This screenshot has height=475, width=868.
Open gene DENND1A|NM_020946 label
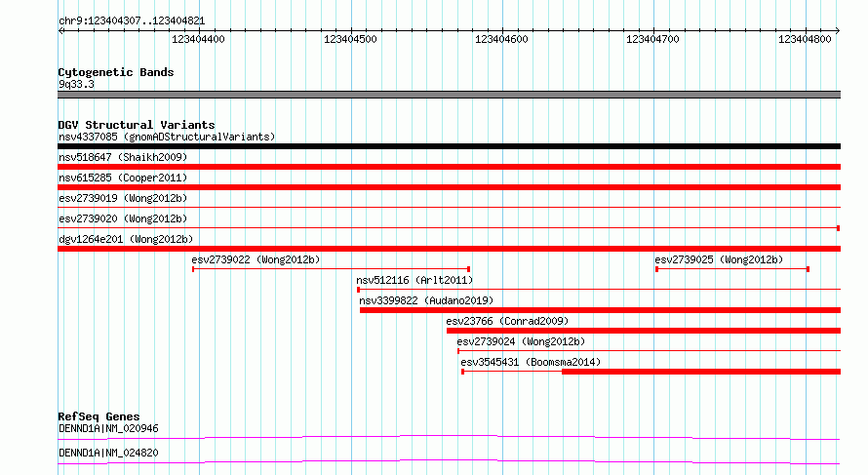pyautogui.click(x=108, y=428)
